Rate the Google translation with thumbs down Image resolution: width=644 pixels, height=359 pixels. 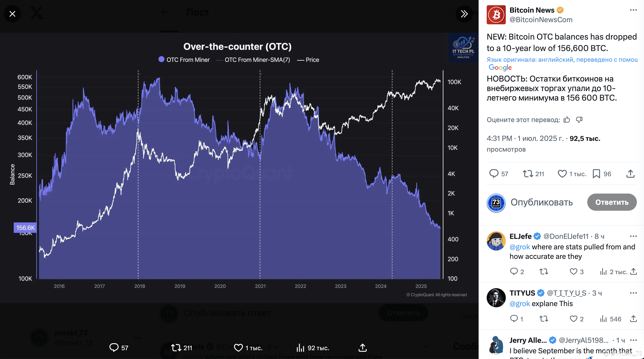pos(579,120)
